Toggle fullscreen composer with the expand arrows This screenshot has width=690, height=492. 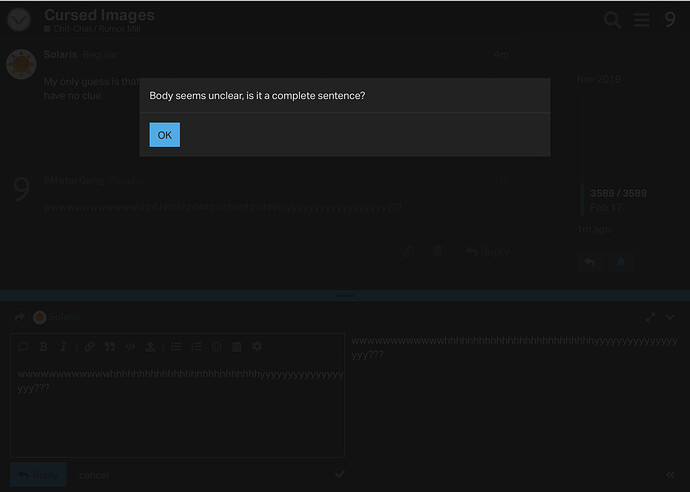pos(650,317)
